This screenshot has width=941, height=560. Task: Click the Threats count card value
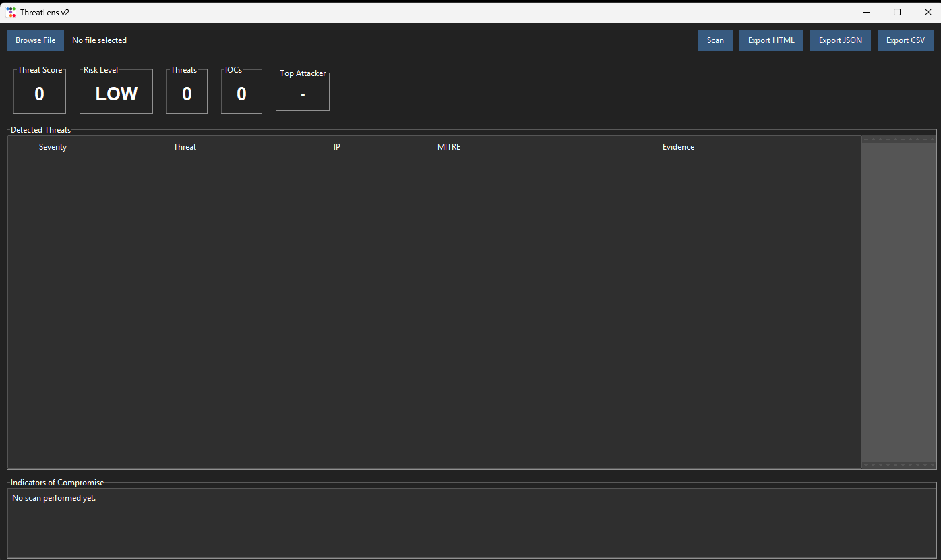pos(187,94)
